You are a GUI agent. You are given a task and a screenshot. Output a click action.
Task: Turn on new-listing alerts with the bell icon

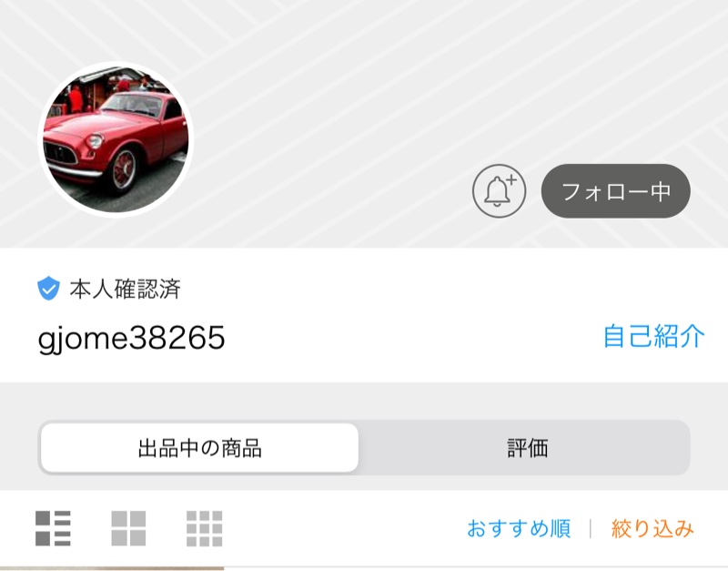(x=499, y=191)
